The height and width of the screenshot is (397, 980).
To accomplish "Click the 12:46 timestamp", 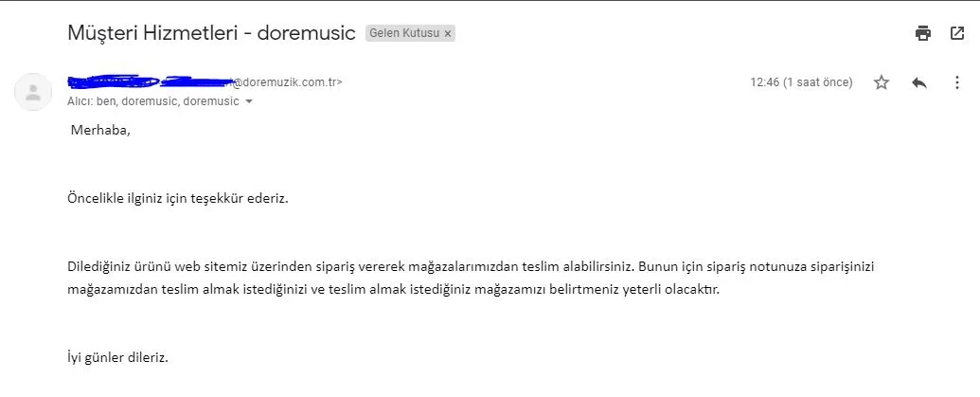I will tap(764, 82).
